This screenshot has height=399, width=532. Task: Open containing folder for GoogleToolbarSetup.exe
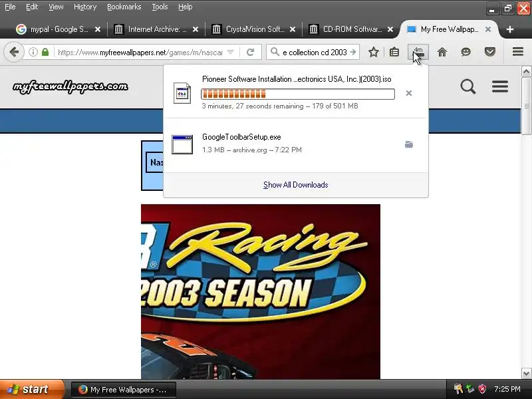409,144
